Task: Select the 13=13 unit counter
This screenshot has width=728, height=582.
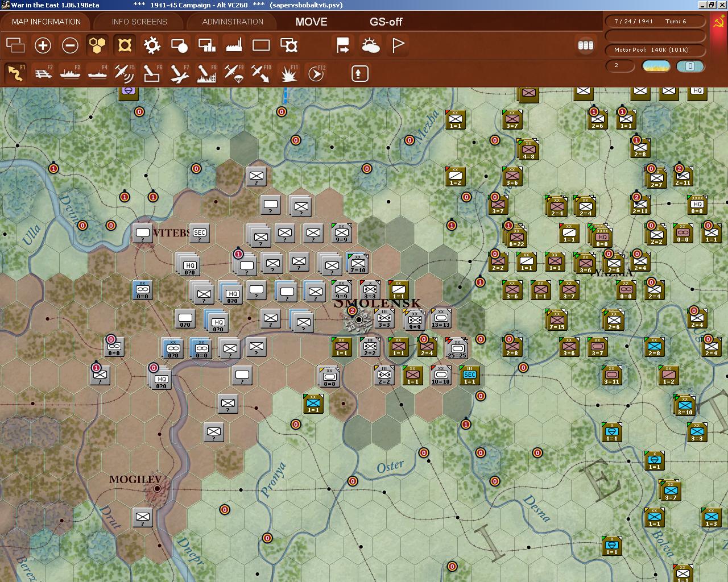Action: tap(441, 318)
